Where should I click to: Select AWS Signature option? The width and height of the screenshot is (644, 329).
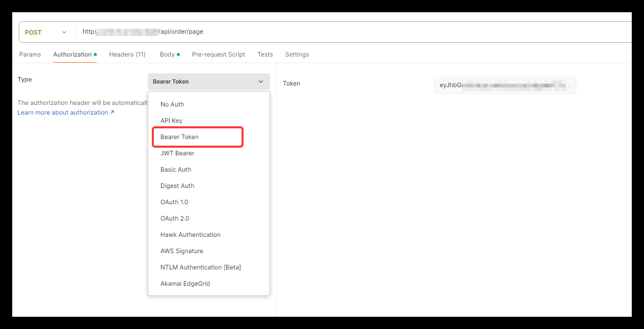click(x=181, y=251)
